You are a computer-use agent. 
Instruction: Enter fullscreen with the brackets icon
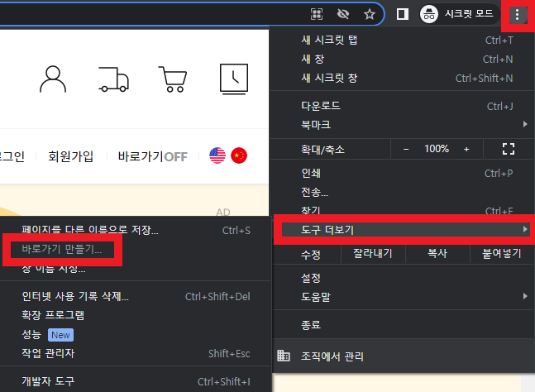click(509, 149)
